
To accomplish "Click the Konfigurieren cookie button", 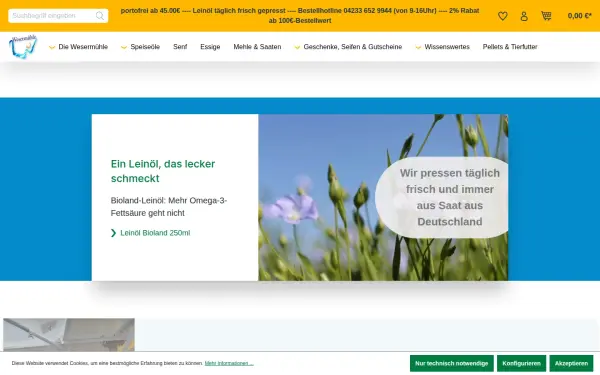I will pyautogui.click(x=522, y=363).
